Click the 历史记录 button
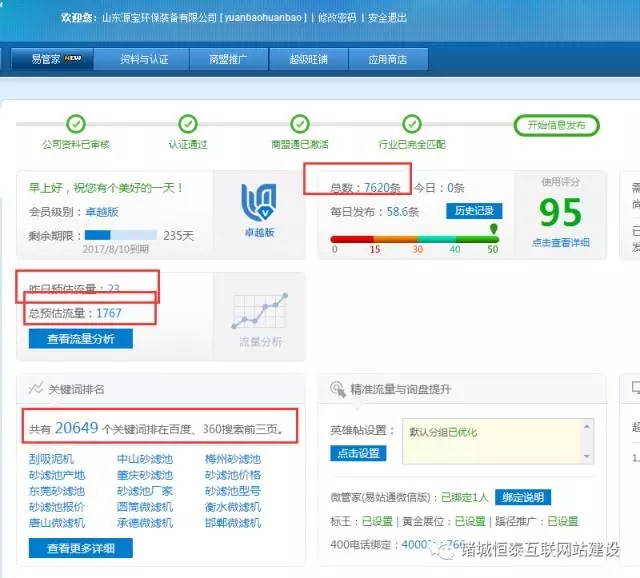The height and width of the screenshot is (578, 640). (474, 211)
